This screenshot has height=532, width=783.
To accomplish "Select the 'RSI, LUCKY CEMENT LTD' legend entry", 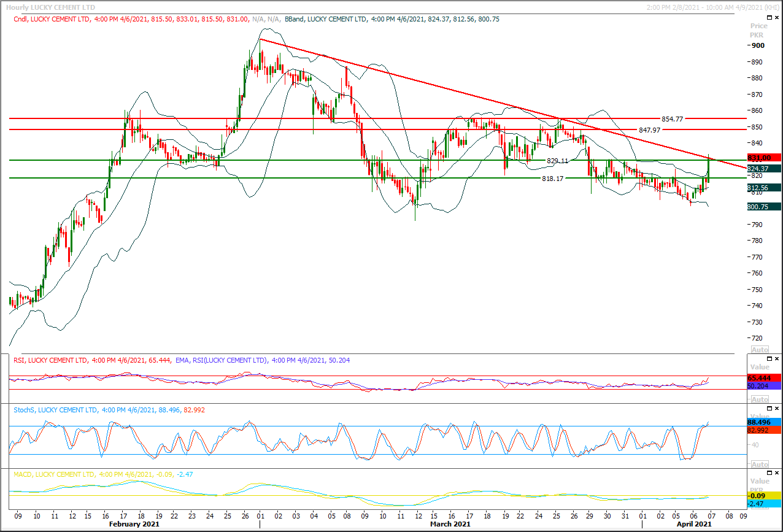I will coord(50,360).
